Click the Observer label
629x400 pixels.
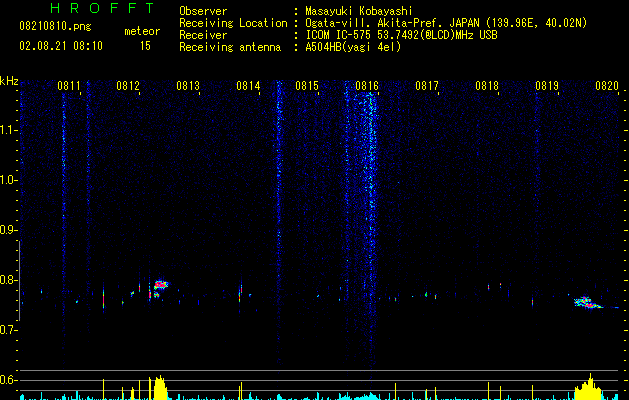tap(203, 11)
